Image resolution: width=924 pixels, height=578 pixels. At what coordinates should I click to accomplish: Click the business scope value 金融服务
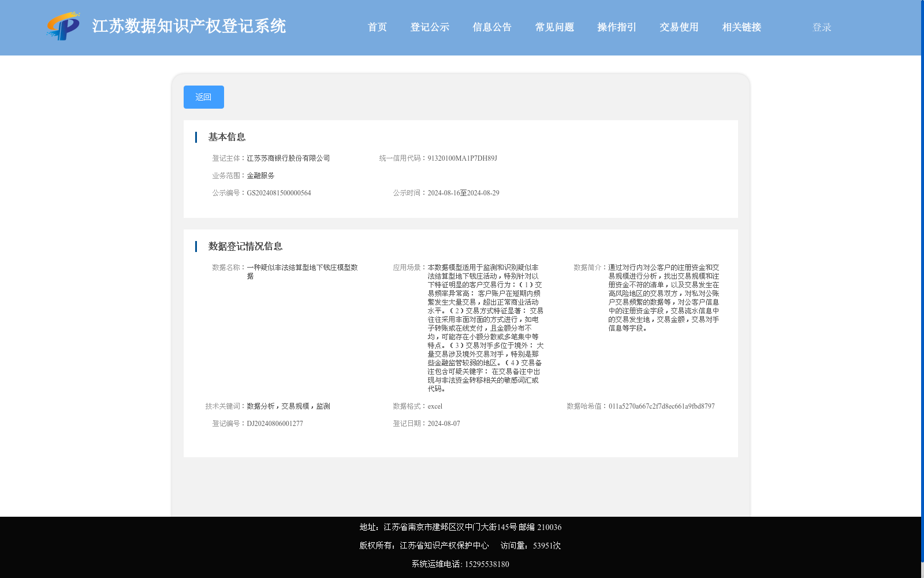pyautogui.click(x=260, y=176)
